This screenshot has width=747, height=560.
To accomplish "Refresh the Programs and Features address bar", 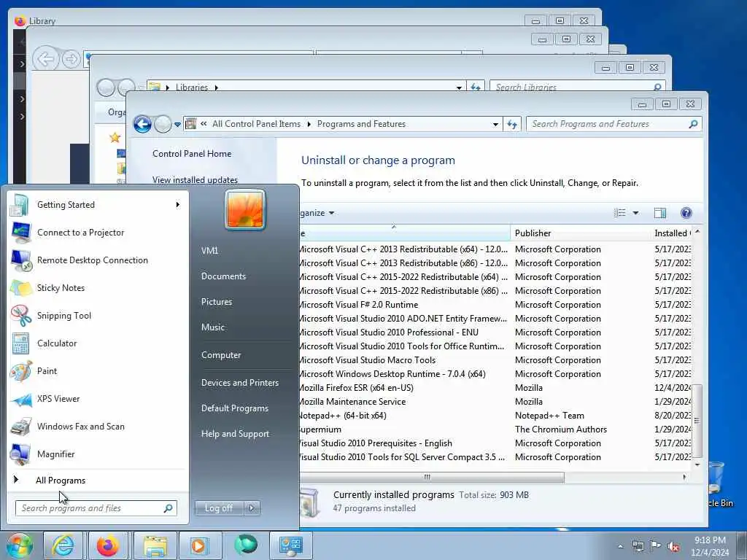I will (512, 124).
